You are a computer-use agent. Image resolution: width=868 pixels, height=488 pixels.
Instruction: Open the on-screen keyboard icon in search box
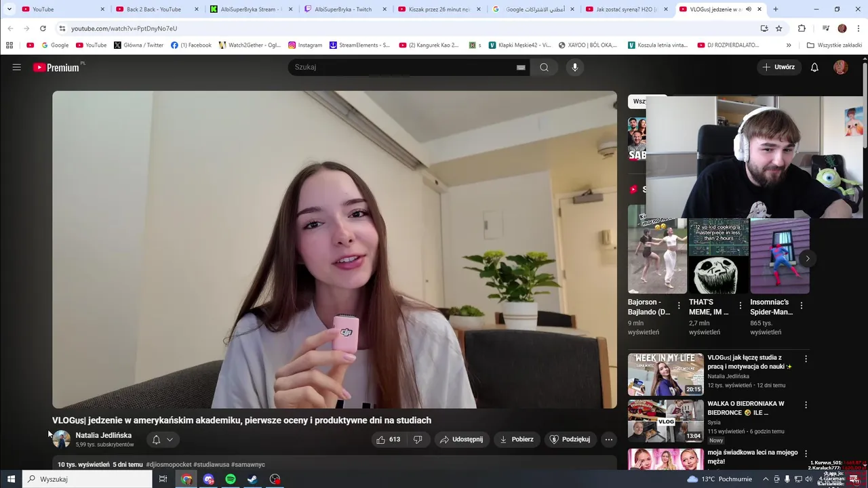tap(521, 67)
